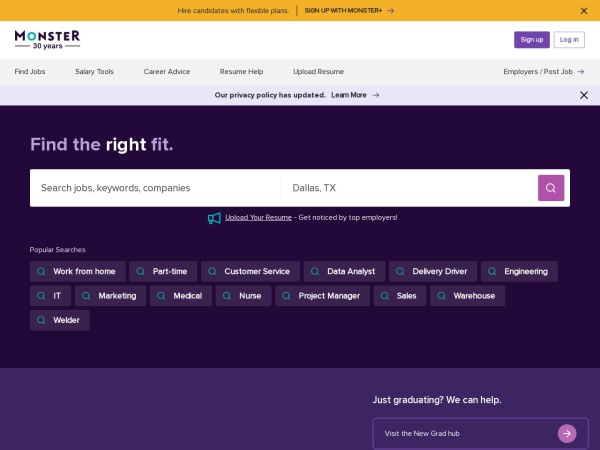Click the search icon on Data Analyst chip
The height and width of the screenshot is (450, 600).
[x=315, y=271]
